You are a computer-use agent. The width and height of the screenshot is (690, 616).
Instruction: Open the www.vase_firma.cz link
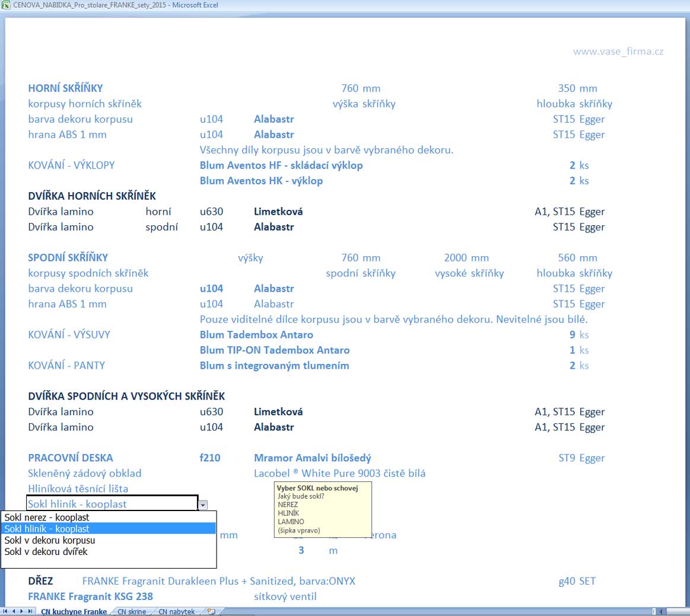(618, 52)
